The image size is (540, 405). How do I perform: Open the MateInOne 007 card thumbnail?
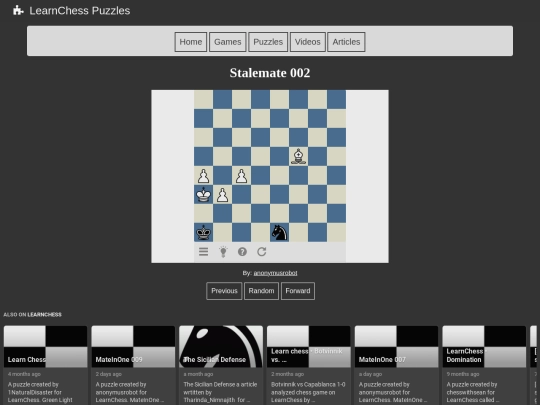point(396,346)
